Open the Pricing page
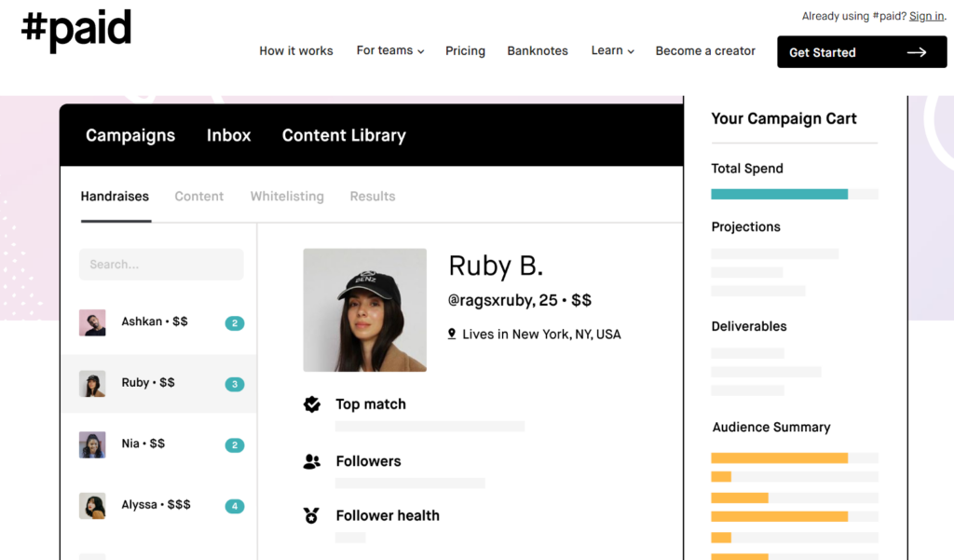 click(x=466, y=51)
